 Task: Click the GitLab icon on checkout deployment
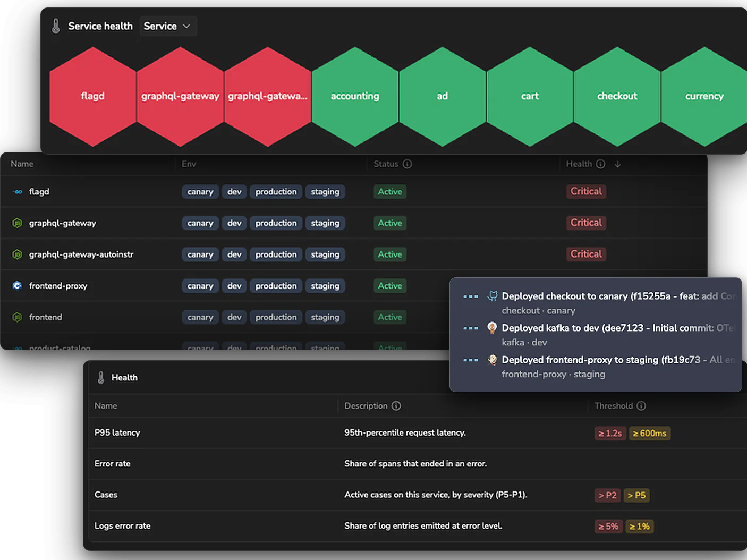[x=493, y=296]
